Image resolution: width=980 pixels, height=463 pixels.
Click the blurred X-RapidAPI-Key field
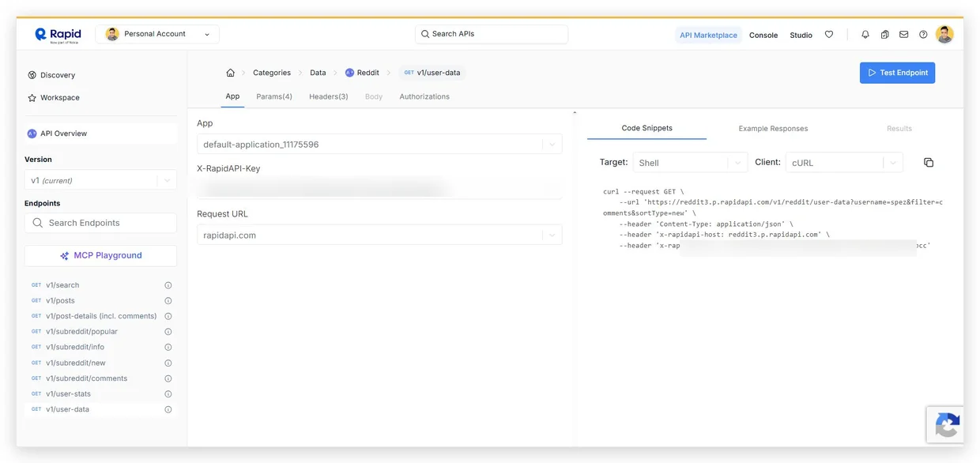pyautogui.click(x=379, y=190)
